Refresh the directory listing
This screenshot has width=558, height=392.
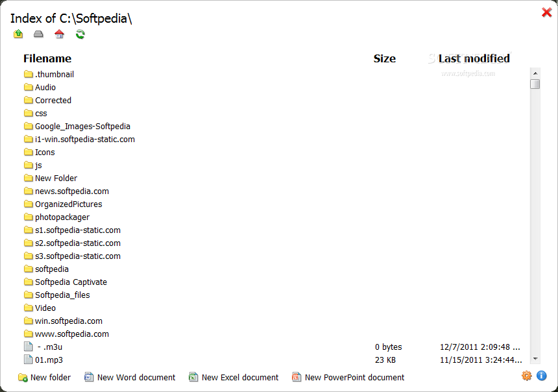click(80, 34)
